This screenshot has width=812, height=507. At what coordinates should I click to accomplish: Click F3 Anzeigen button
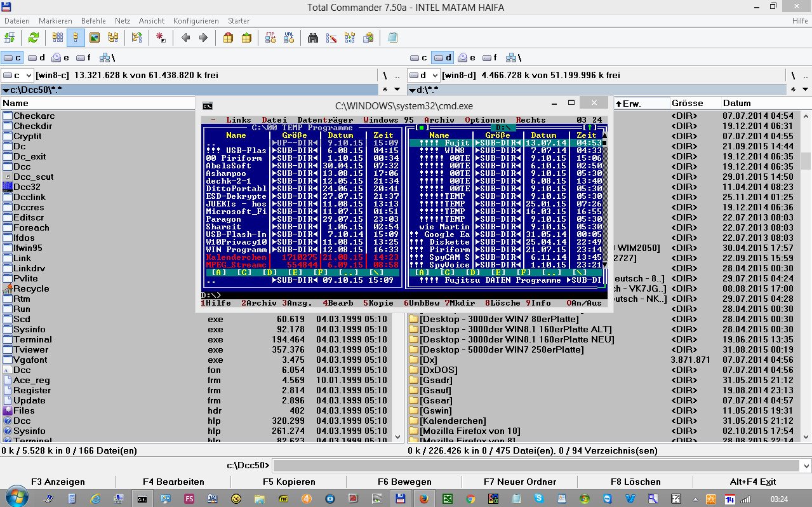click(58, 482)
